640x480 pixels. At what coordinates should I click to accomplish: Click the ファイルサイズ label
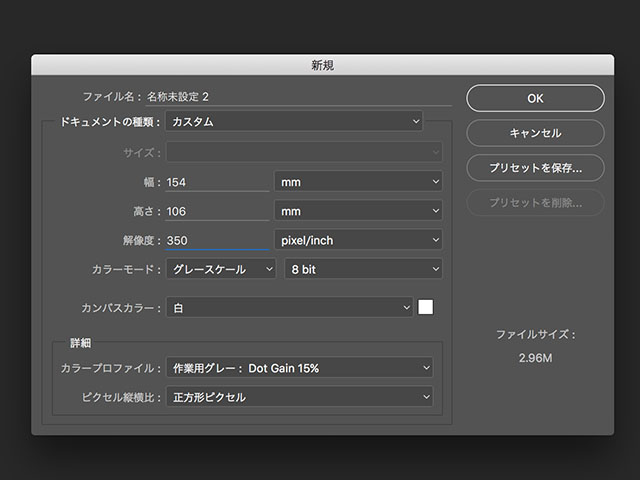pos(535,335)
